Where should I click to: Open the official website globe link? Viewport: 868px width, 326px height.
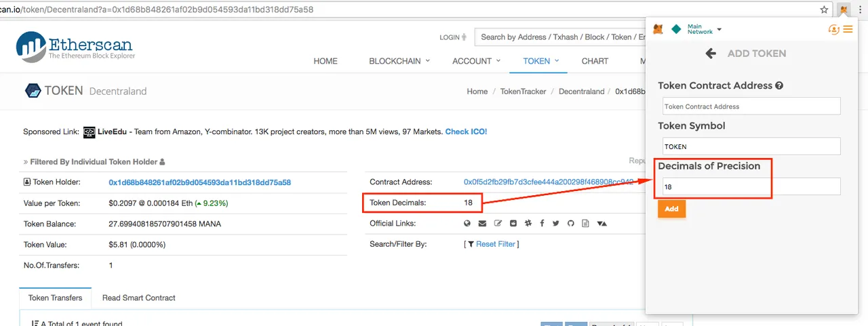pos(467,223)
